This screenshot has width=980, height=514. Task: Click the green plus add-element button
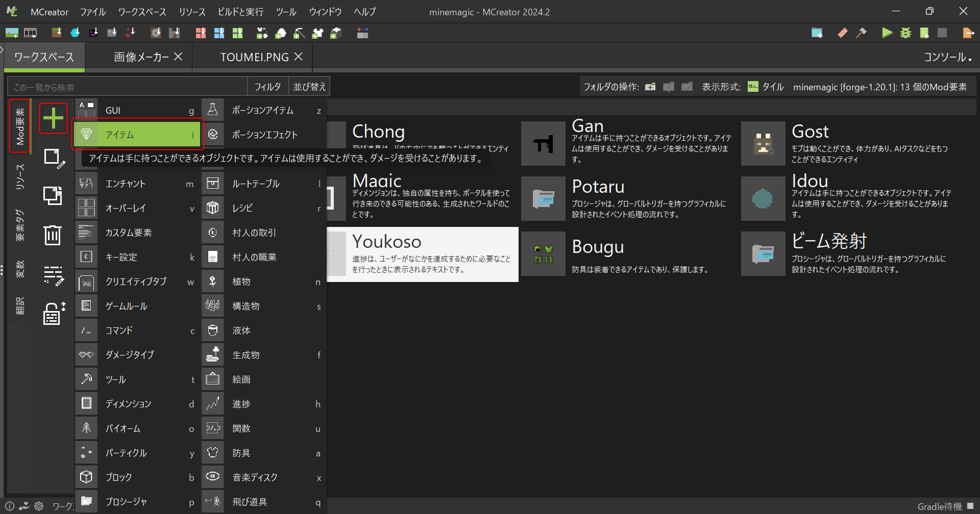pyautogui.click(x=53, y=118)
